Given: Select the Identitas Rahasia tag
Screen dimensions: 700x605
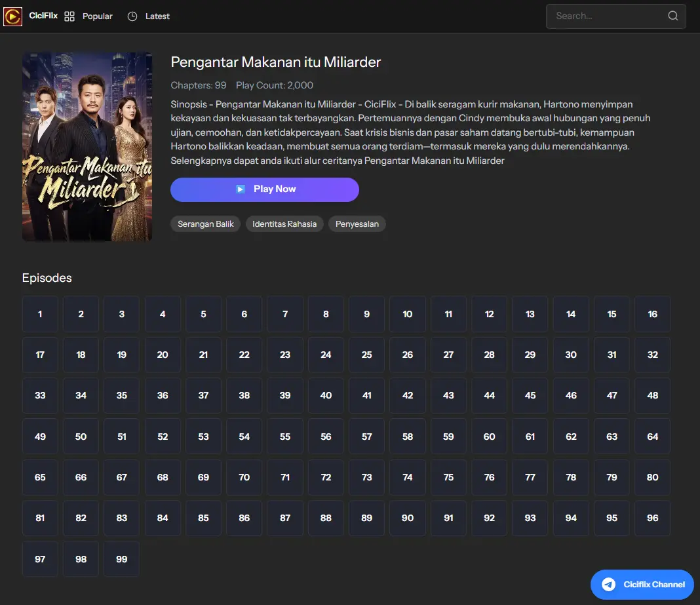Looking at the screenshot, I should pyautogui.click(x=284, y=224).
